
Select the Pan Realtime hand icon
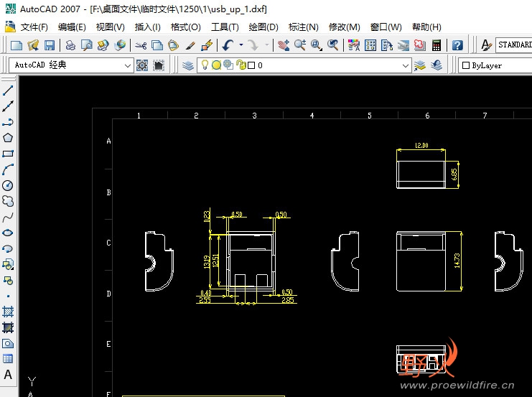pos(284,45)
